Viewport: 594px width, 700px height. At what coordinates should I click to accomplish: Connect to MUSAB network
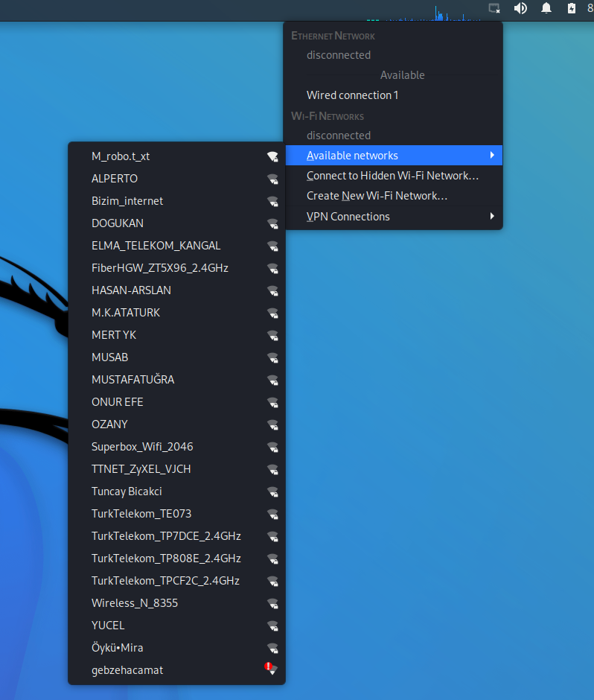pos(176,357)
